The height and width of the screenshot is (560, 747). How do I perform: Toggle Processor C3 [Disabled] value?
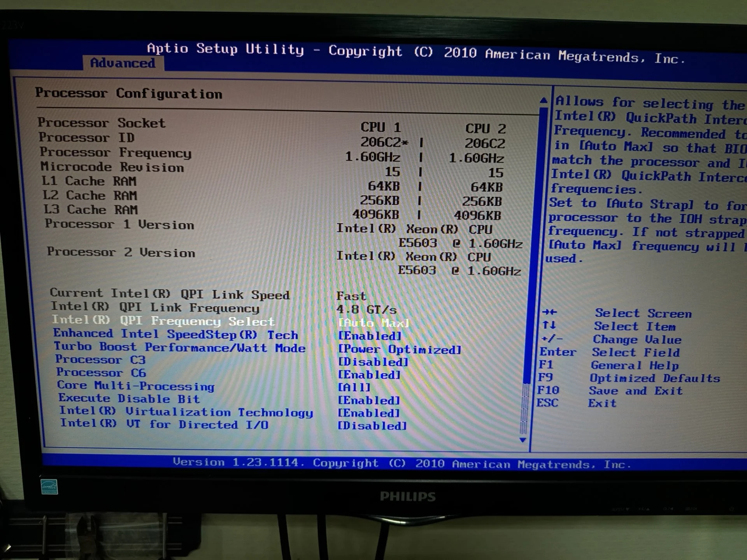coord(373,362)
